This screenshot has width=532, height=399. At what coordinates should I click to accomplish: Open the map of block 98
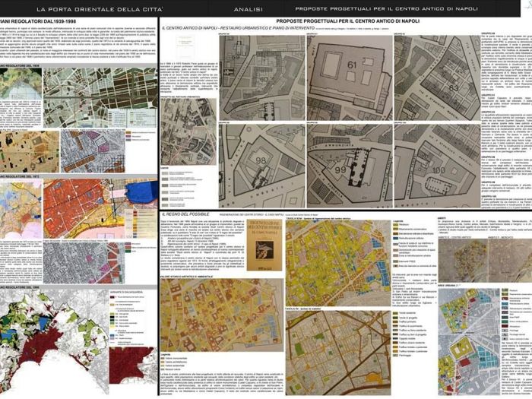(262, 166)
